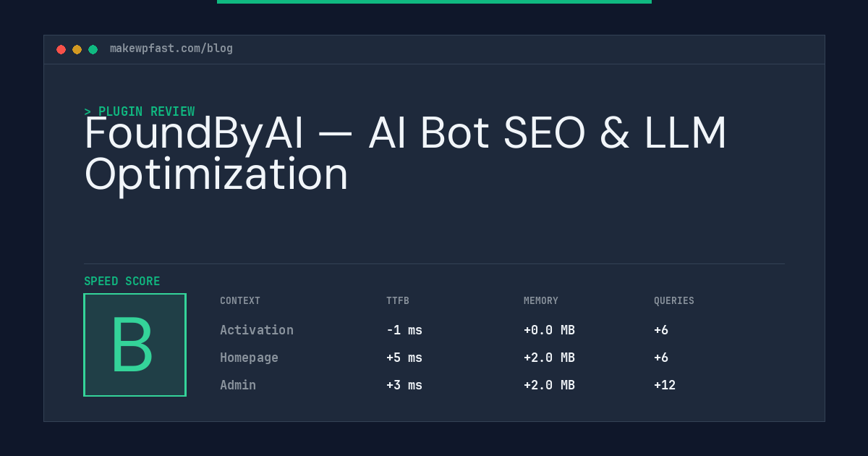868x456 pixels.
Task: Click the makewpfast.com/blog address text
Action: coord(171,48)
